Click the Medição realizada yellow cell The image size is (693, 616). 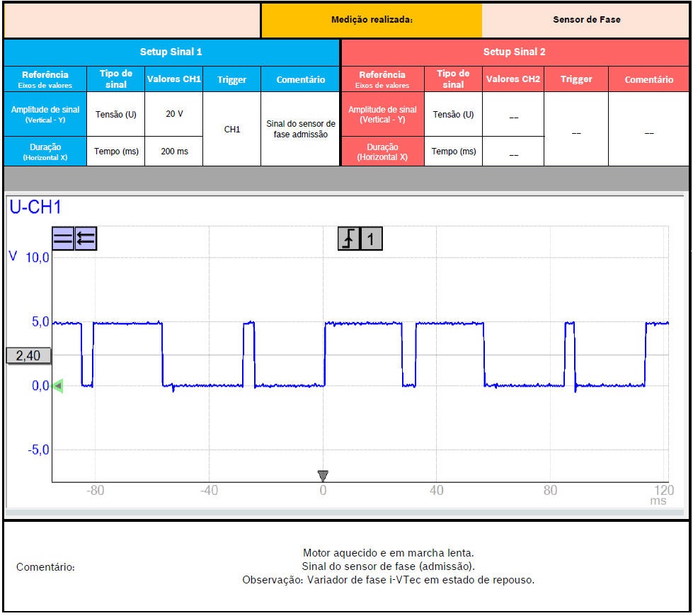[x=372, y=20]
